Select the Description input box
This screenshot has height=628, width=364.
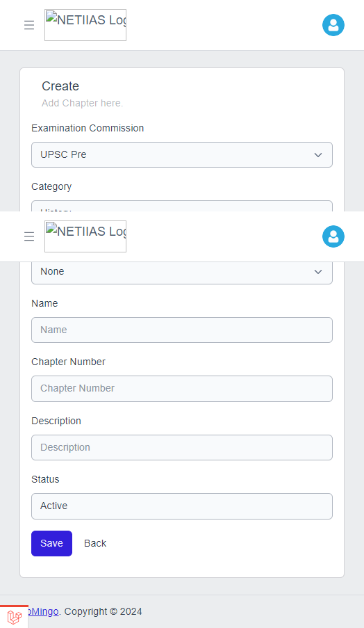pyautogui.click(x=182, y=447)
